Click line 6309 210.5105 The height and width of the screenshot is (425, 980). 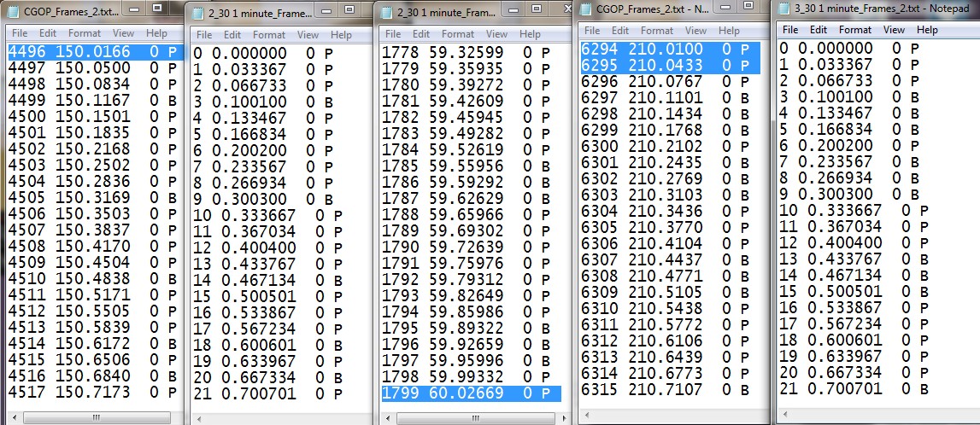coord(666,293)
